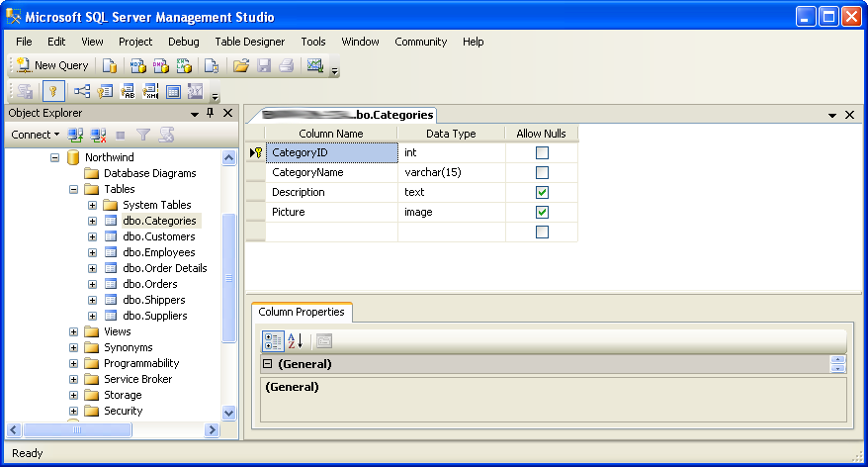
Task: Click the Object Explorer script icon
Action: pyautogui.click(x=166, y=135)
